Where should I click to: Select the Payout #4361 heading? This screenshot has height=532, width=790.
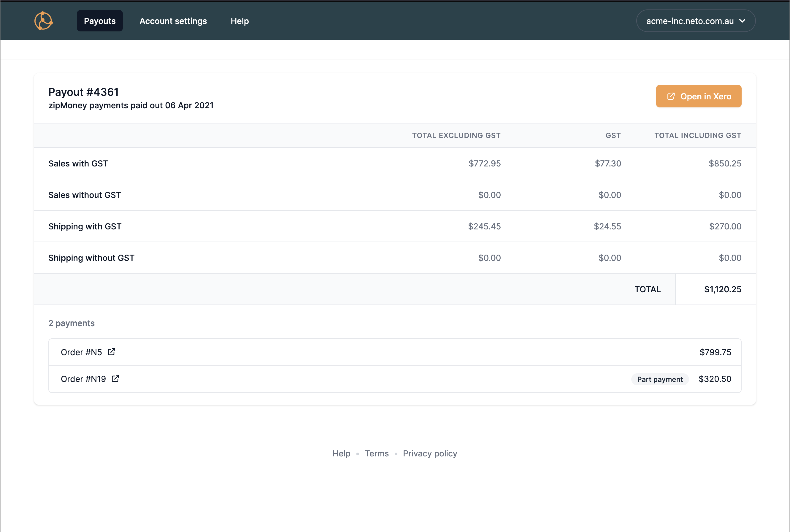[83, 92]
